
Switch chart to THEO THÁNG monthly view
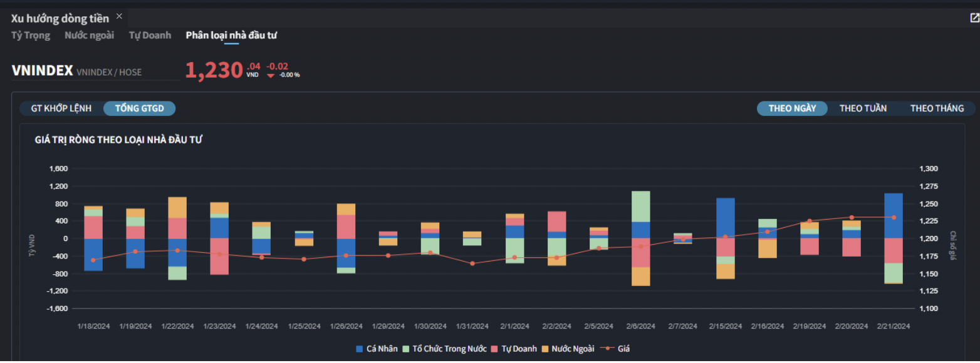pos(937,108)
